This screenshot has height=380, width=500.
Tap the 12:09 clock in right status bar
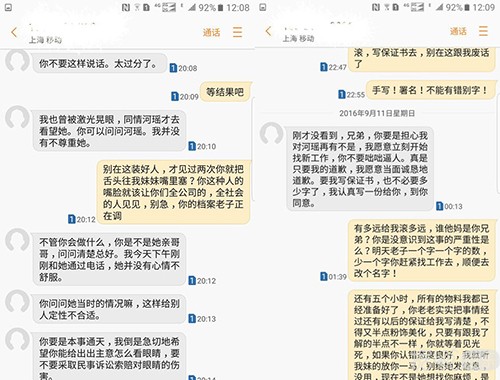click(x=484, y=7)
